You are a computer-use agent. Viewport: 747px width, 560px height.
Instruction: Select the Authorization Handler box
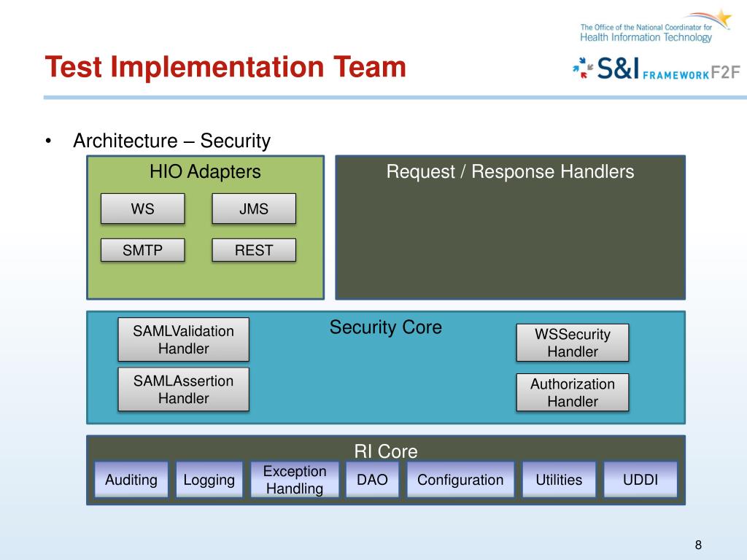tap(573, 392)
